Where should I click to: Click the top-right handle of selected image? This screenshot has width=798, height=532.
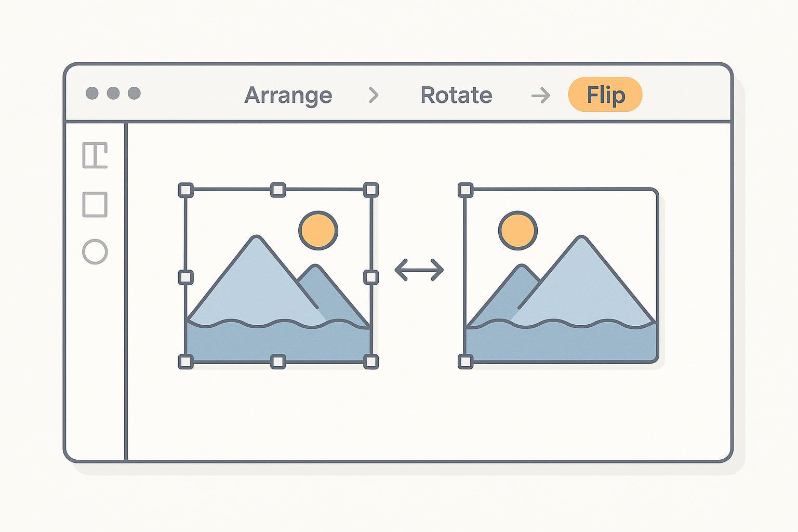click(370, 190)
